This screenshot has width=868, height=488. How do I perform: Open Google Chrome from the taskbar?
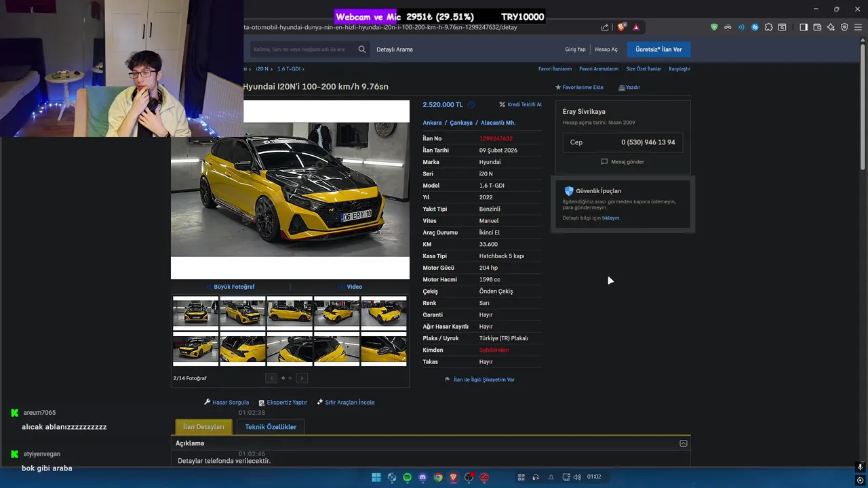coord(438,477)
